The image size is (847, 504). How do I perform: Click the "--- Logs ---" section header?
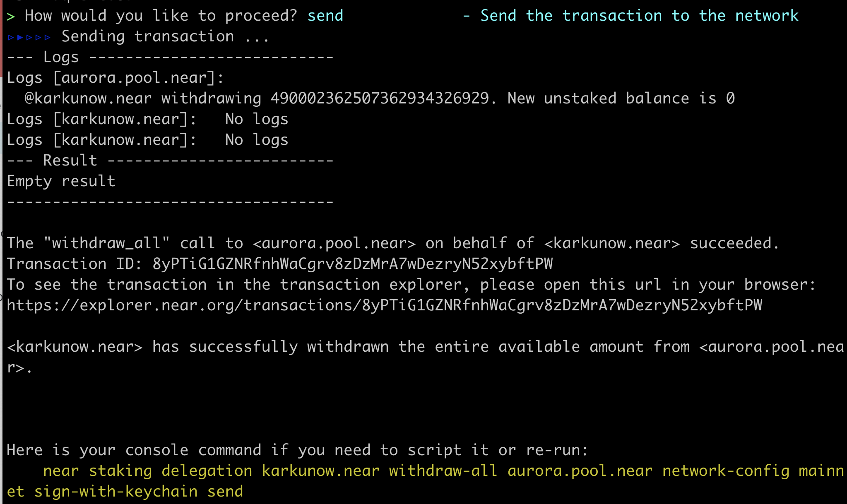tap(170, 57)
